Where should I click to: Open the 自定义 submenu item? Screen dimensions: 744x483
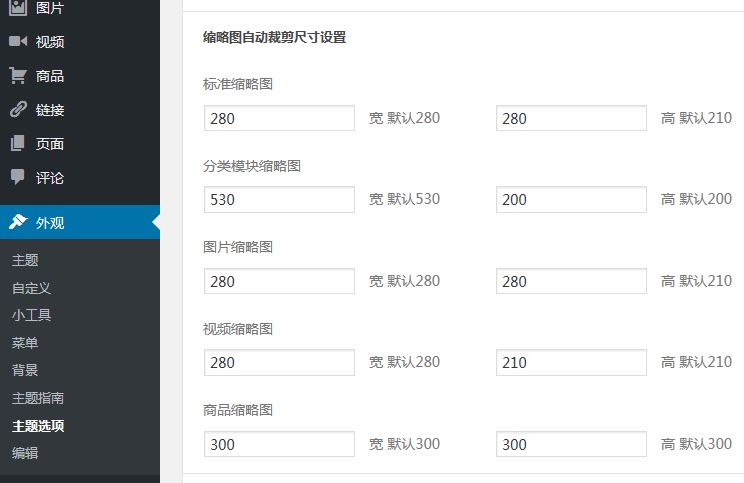(x=31, y=288)
